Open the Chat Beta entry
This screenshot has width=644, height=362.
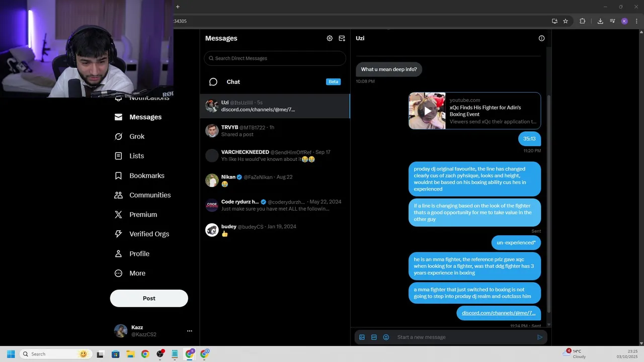pos(275,82)
